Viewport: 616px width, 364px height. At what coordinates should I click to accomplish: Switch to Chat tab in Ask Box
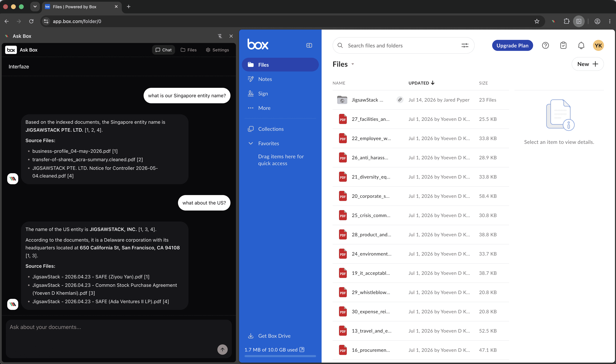[x=163, y=50]
